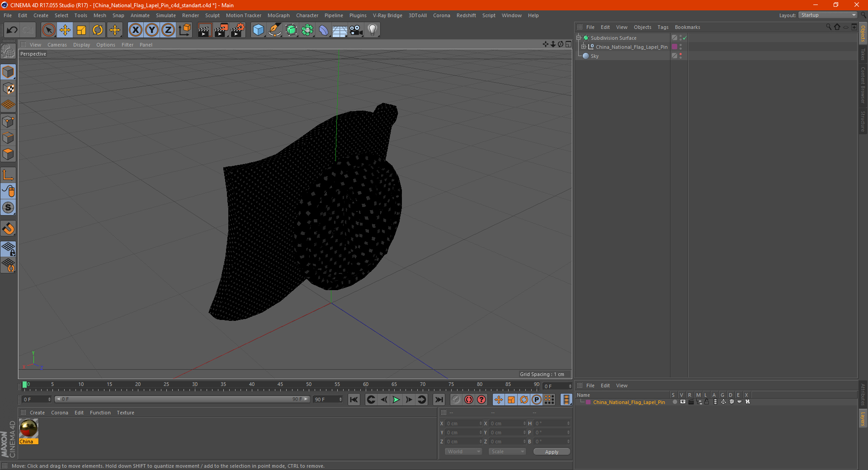Toggle Subdivision Surface enable checkmark
This screenshot has width=868, height=470.
pyautogui.click(x=685, y=38)
